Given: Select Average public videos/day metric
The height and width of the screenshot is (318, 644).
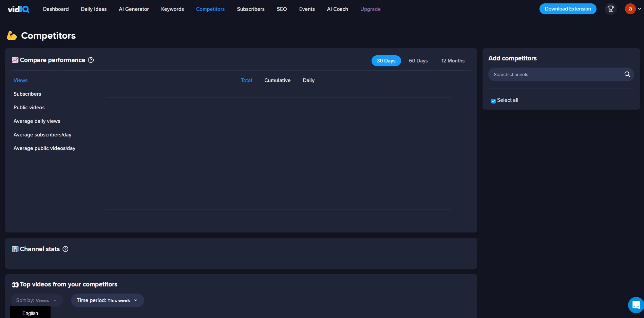Looking at the screenshot, I should (44, 148).
